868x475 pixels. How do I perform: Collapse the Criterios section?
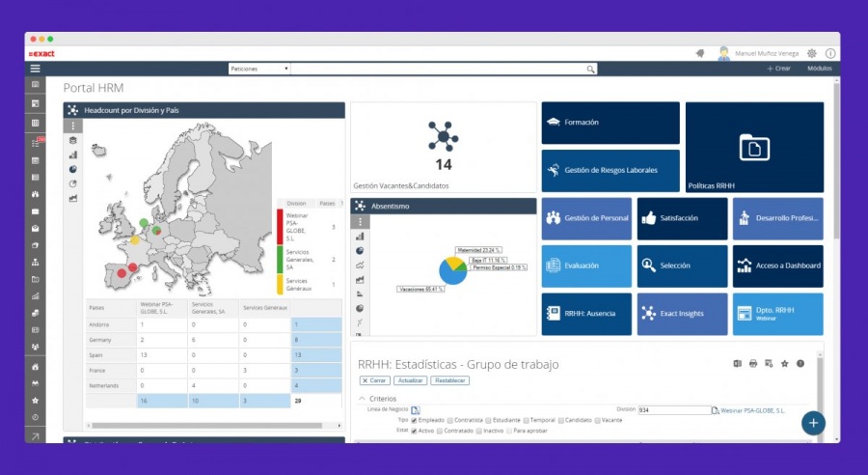click(x=362, y=399)
